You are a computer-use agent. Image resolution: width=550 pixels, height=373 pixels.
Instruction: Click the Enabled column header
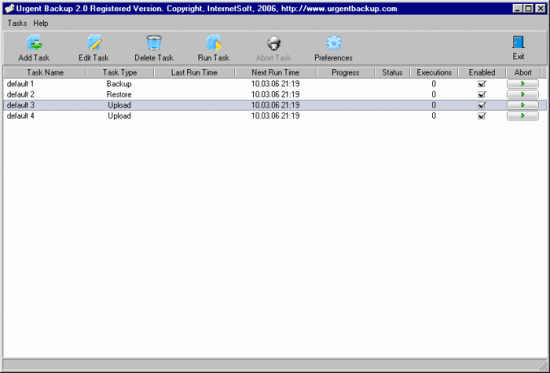[482, 73]
